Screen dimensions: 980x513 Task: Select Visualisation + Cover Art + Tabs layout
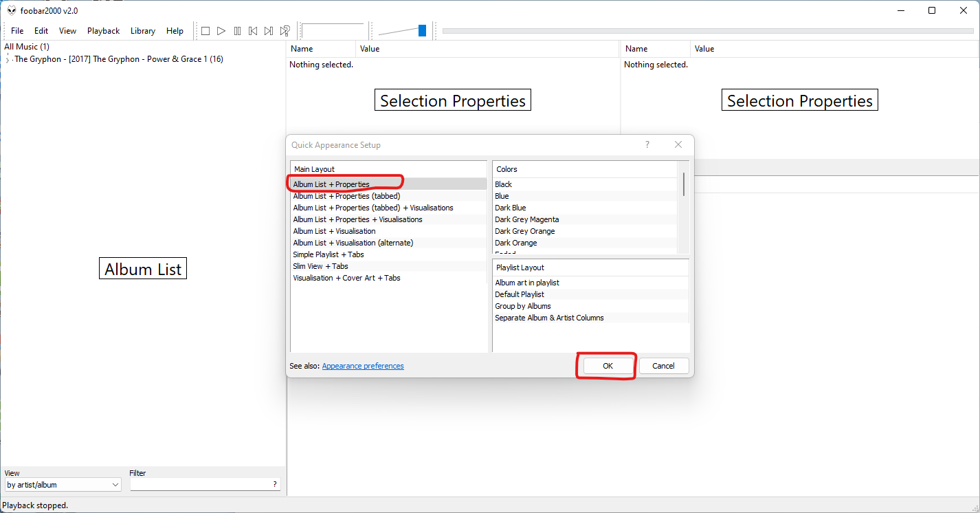388,278
